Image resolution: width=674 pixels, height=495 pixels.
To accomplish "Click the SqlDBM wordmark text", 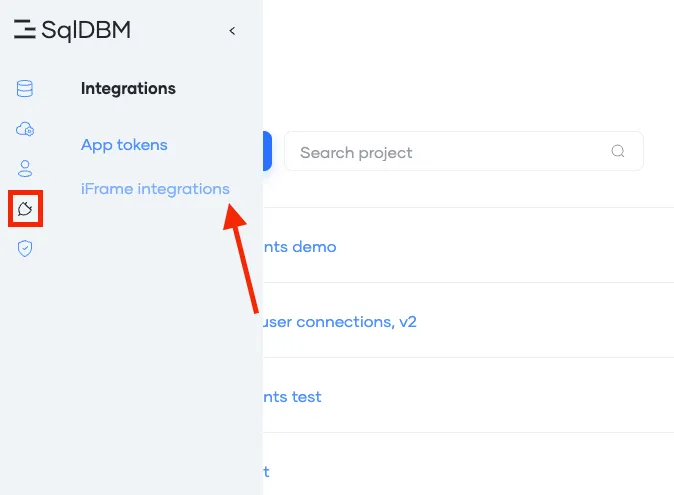I will (86, 31).
